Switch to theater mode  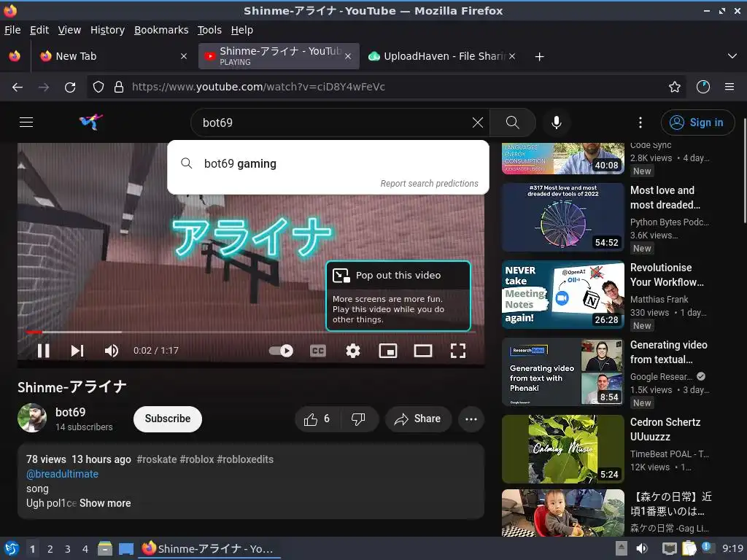(423, 351)
